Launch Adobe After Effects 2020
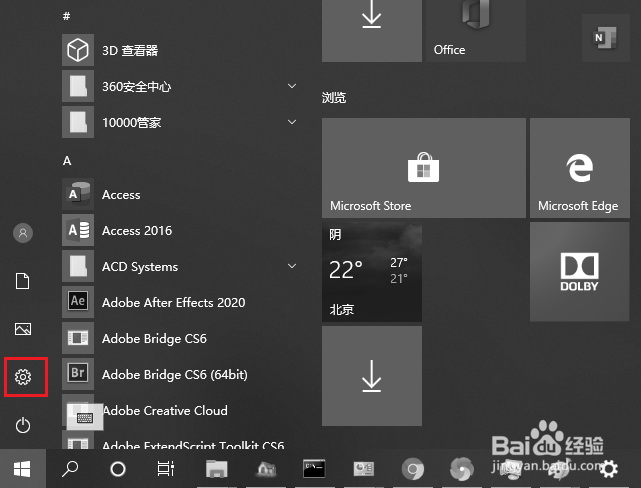Screen dimensions: 641x488 (180, 302)
